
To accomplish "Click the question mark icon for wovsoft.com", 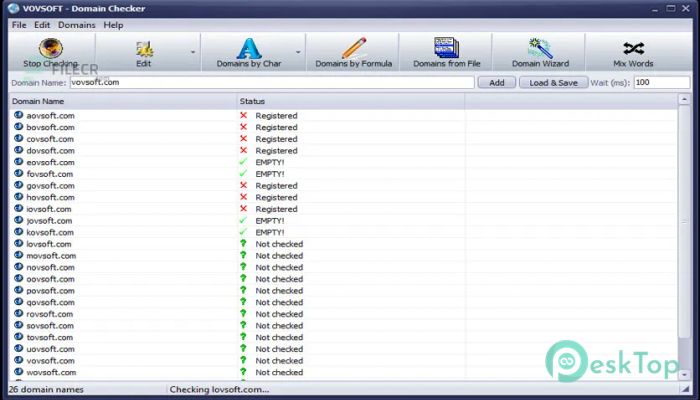I will pyautogui.click(x=243, y=371).
